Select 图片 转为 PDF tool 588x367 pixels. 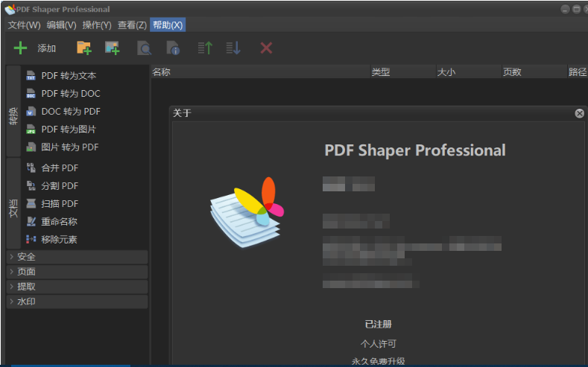(x=70, y=147)
